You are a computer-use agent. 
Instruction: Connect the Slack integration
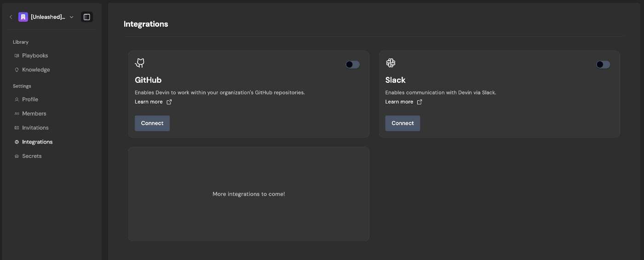pos(402,123)
